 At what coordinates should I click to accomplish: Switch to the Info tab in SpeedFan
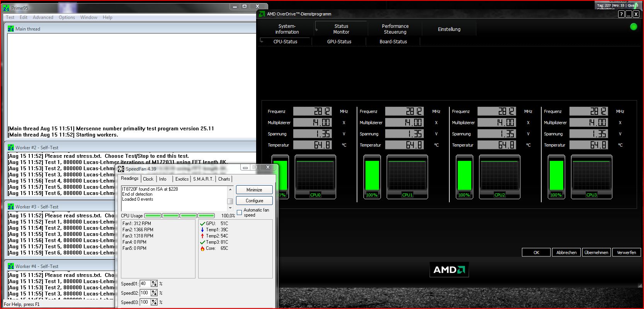(163, 179)
